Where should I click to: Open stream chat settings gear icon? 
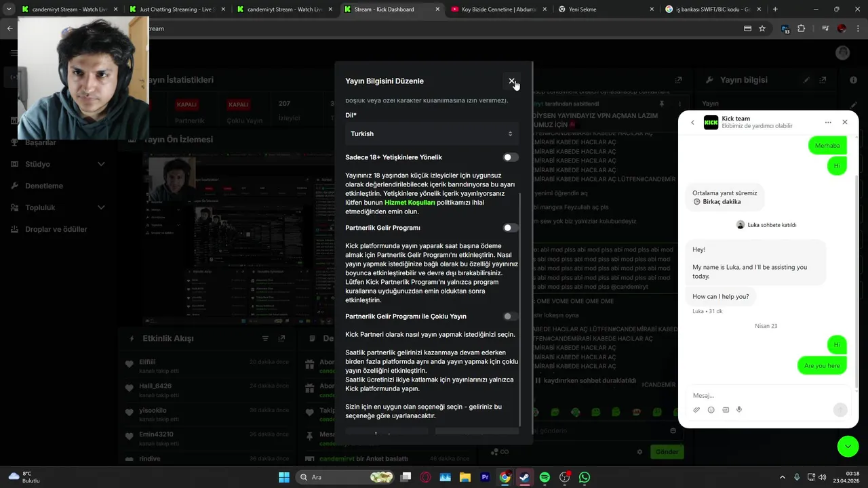point(639,451)
